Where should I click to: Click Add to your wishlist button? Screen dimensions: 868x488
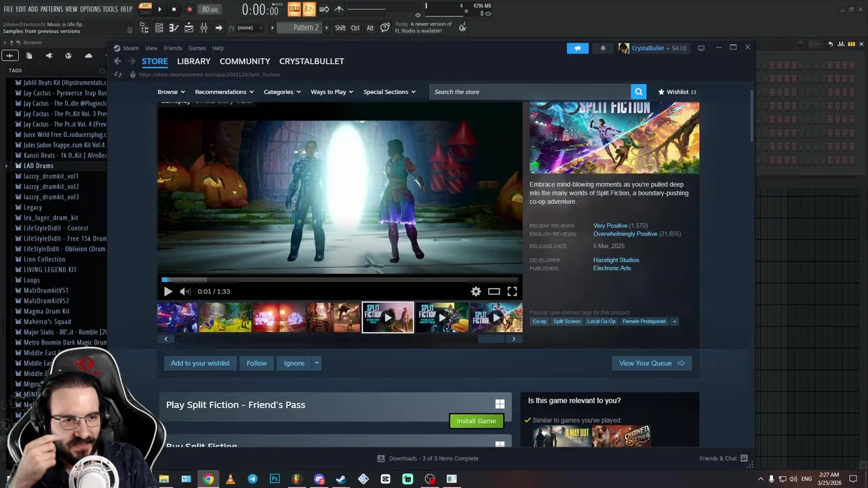200,363
